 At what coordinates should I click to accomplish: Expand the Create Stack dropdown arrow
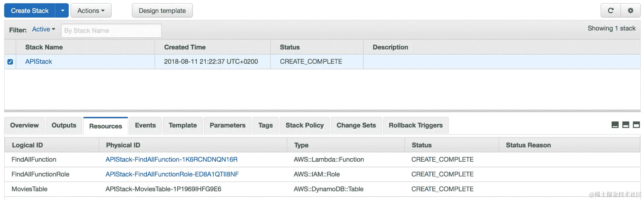point(62,11)
